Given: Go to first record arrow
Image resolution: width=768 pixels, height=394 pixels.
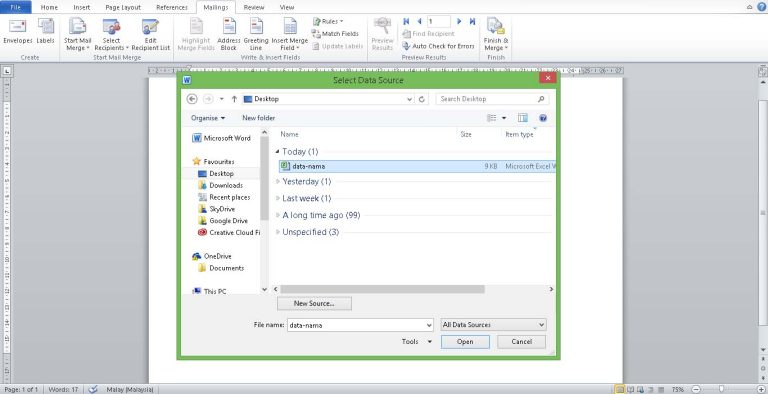Looking at the screenshot, I should 406,22.
